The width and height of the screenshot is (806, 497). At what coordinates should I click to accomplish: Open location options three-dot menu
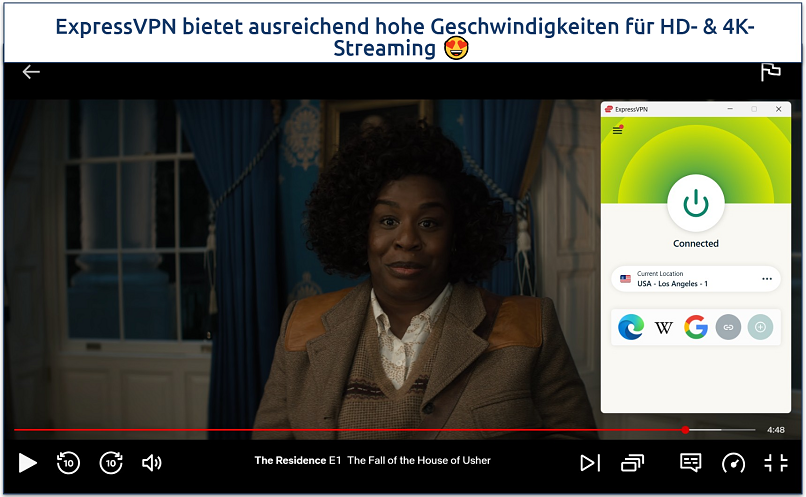(767, 279)
